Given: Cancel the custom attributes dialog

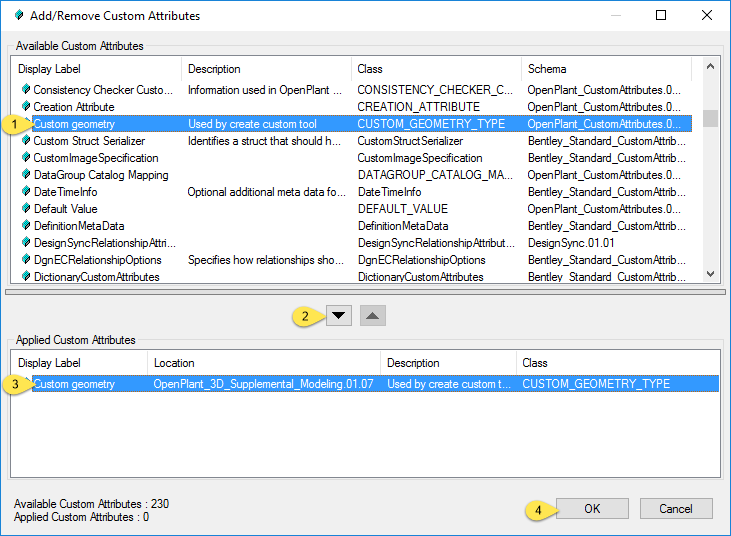Looking at the screenshot, I should point(676,509).
